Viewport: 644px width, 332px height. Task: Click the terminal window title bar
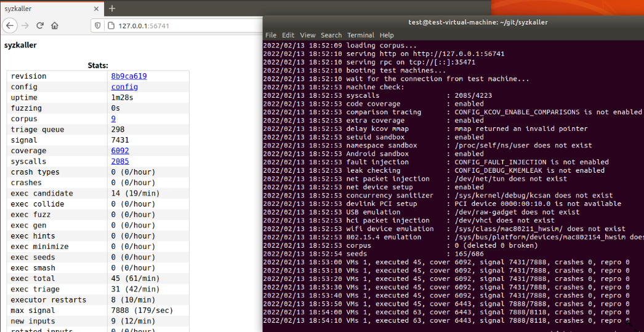tap(453, 22)
